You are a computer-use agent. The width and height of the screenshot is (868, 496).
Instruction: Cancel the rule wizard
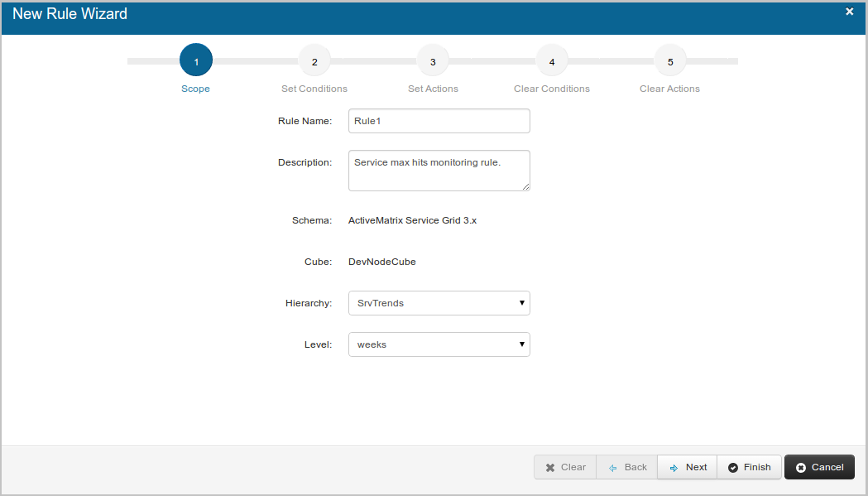click(x=819, y=467)
